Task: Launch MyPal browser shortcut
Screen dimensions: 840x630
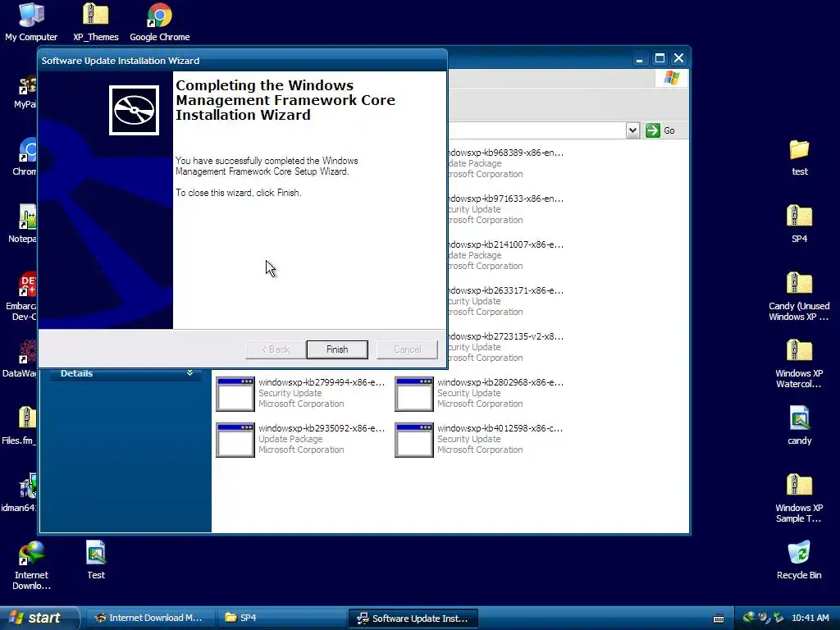Action: [25, 92]
